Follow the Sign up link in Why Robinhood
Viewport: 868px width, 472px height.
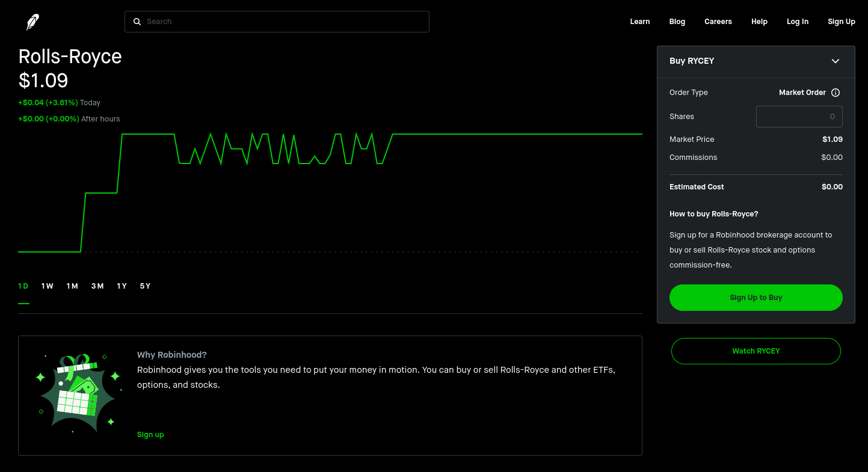(150, 435)
